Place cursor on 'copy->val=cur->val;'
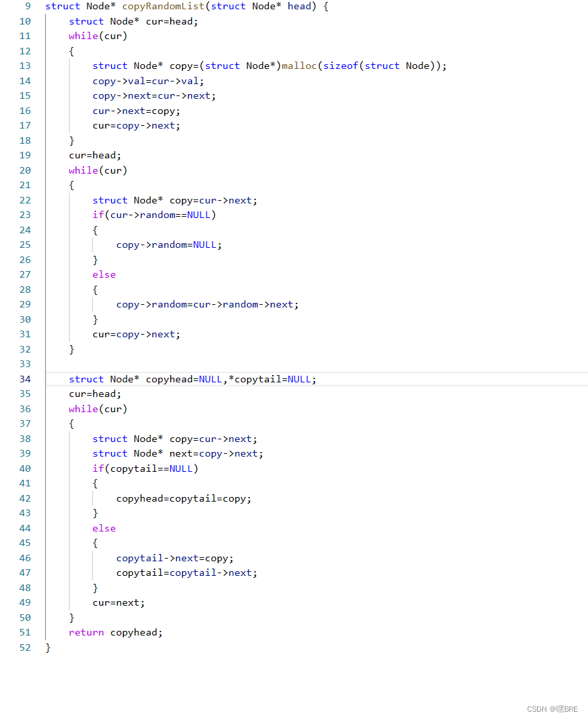This screenshot has width=588, height=719. coord(148,81)
